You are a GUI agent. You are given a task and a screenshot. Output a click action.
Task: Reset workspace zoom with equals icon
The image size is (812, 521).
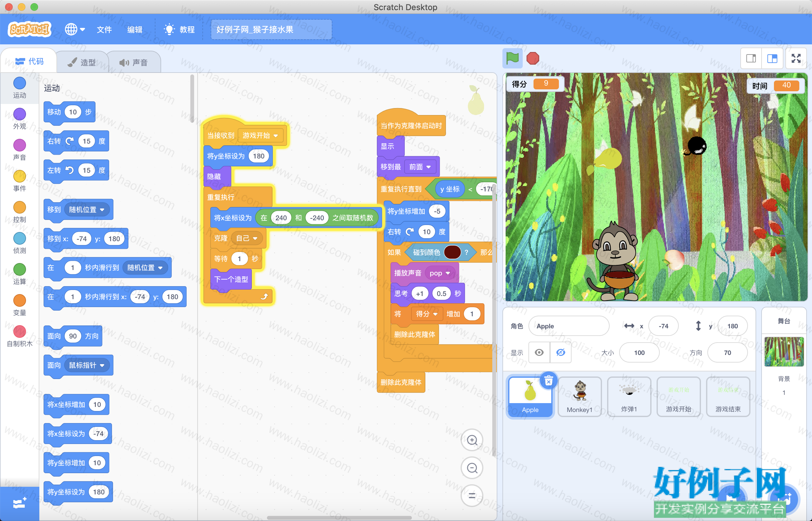click(x=472, y=496)
